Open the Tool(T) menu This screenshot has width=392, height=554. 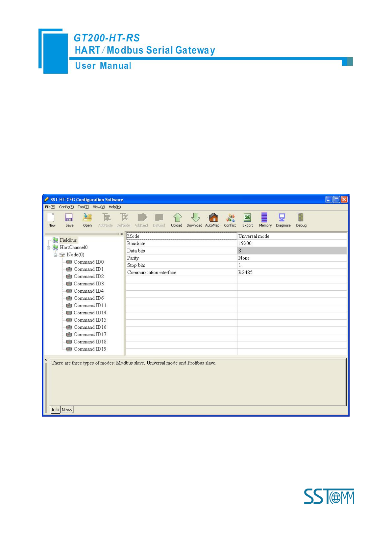(83, 207)
